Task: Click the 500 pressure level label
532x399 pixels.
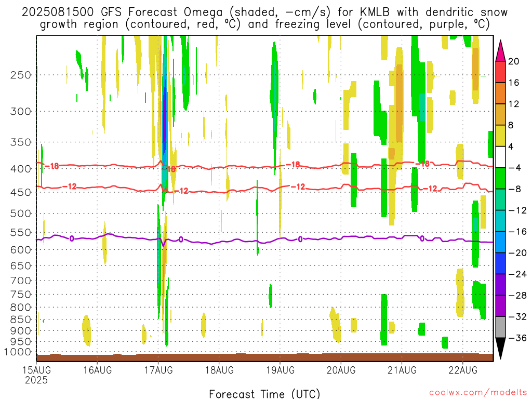Action: pos(21,214)
